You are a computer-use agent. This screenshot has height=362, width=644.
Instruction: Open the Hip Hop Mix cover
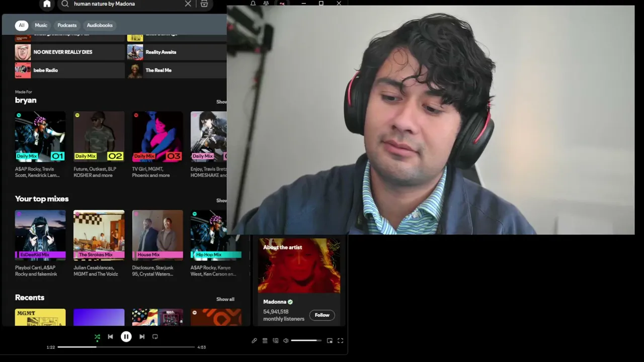click(x=216, y=235)
